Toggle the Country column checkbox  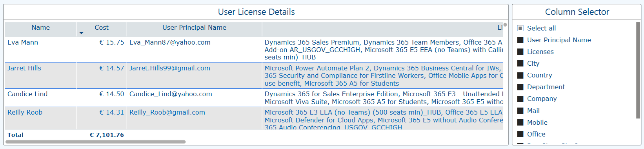tap(520, 75)
